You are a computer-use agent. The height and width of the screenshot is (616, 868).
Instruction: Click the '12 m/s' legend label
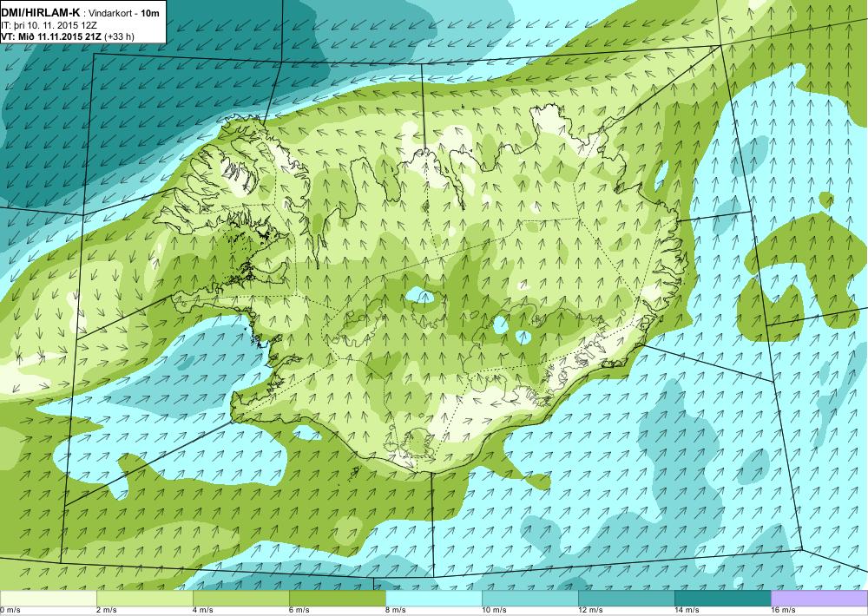(590, 611)
